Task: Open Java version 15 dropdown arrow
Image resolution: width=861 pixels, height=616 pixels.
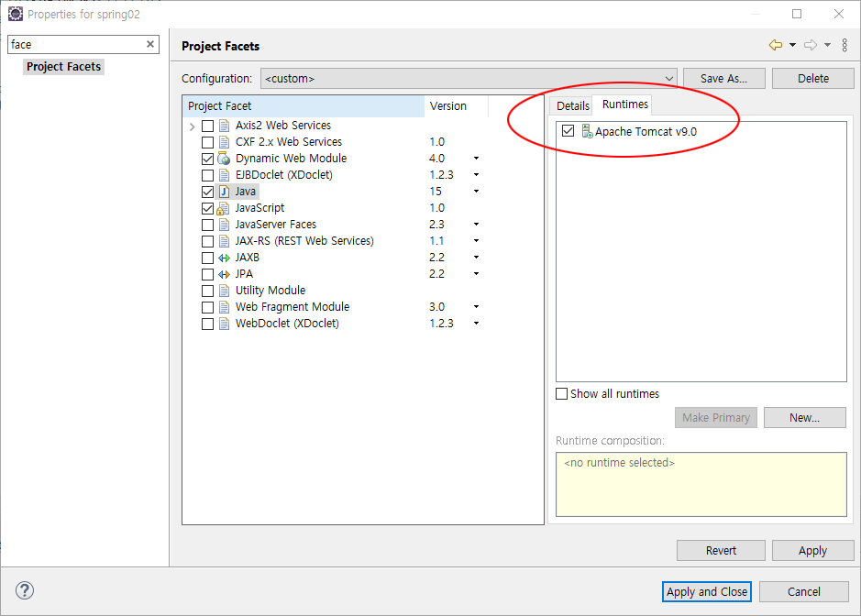Action: point(476,191)
